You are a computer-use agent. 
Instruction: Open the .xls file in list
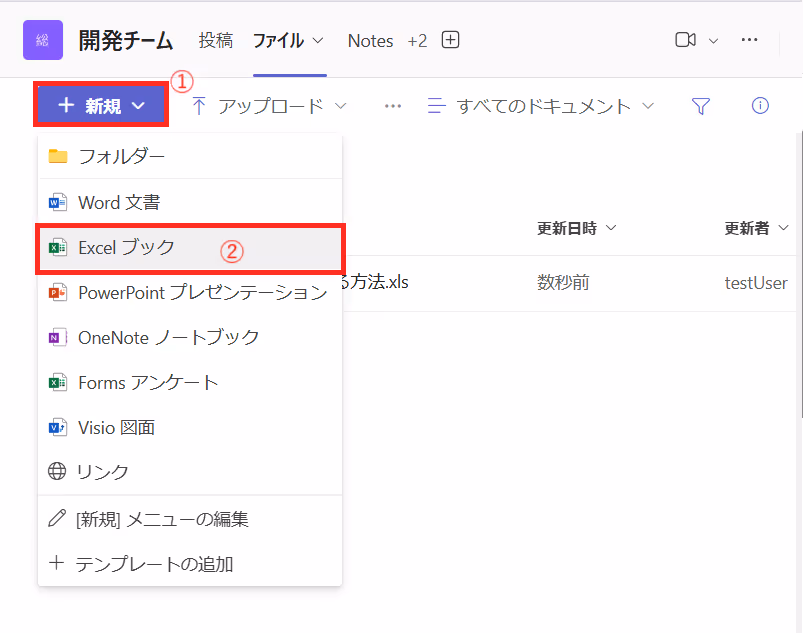(377, 282)
